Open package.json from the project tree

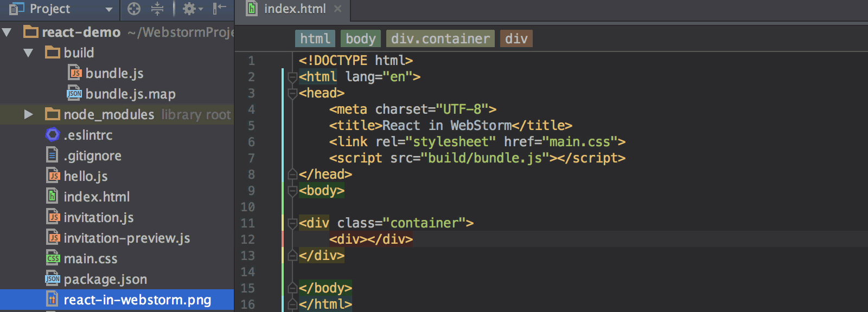(x=105, y=279)
